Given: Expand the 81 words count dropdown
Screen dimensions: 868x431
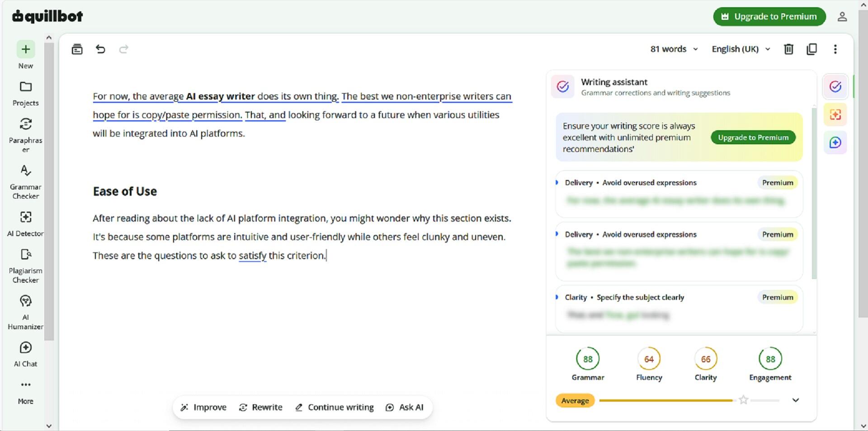Looking at the screenshot, I should [674, 49].
